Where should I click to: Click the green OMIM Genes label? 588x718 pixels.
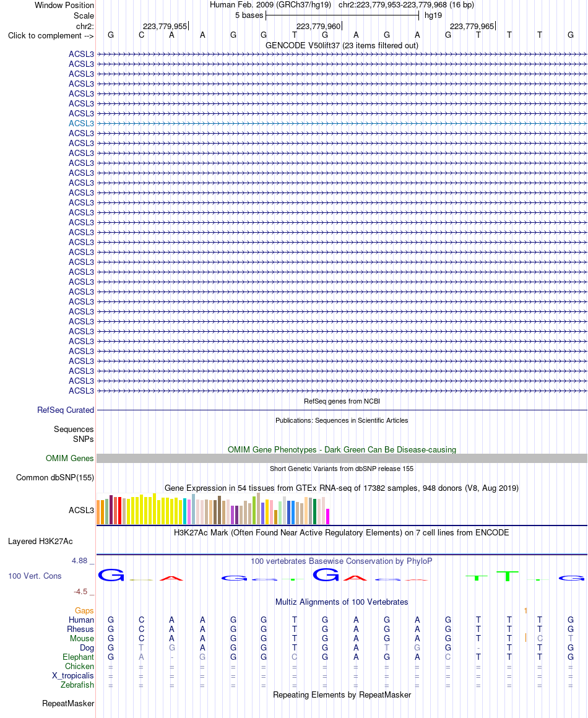[69, 459]
